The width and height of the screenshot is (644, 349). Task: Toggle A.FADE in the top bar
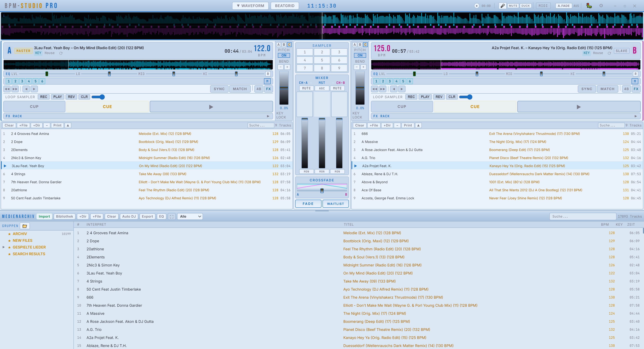point(563,6)
